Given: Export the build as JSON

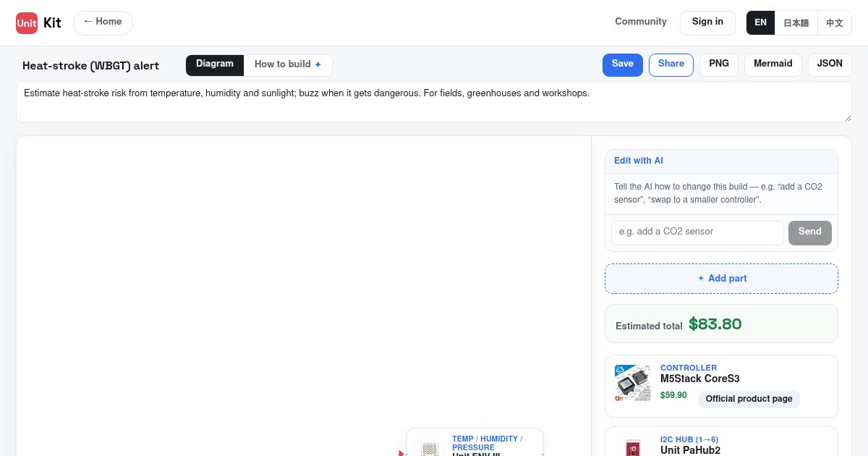Looking at the screenshot, I should (830, 64).
